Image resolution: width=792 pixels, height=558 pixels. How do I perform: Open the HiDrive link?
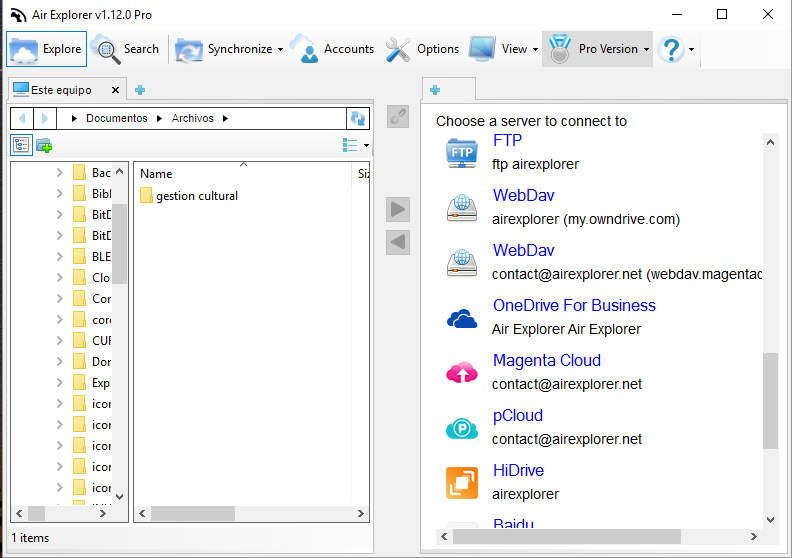pyautogui.click(x=518, y=471)
